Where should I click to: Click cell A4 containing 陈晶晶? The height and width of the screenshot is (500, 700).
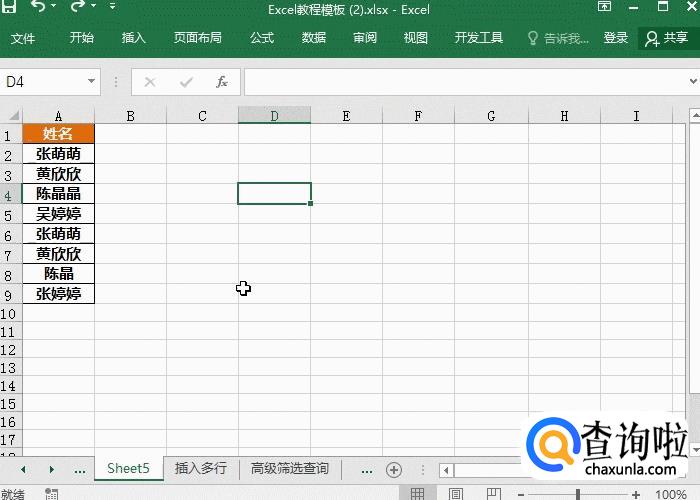tap(58, 194)
